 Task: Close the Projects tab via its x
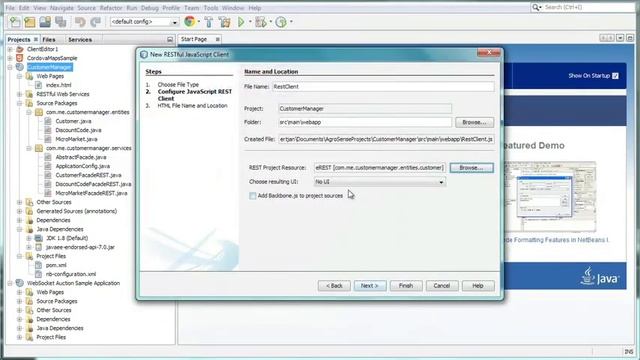point(36,39)
